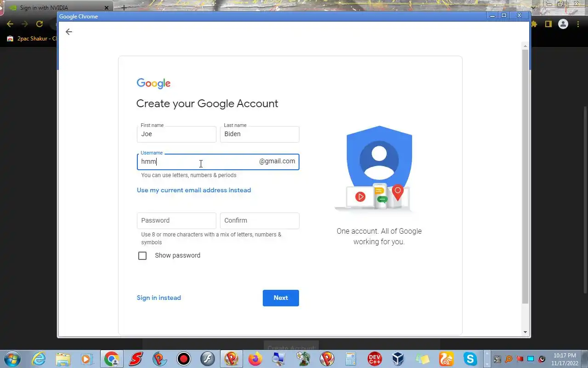This screenshot has height=368, width=588.
Task: Open VirtualBox from the taskbar
Action: tap(398, 359)
